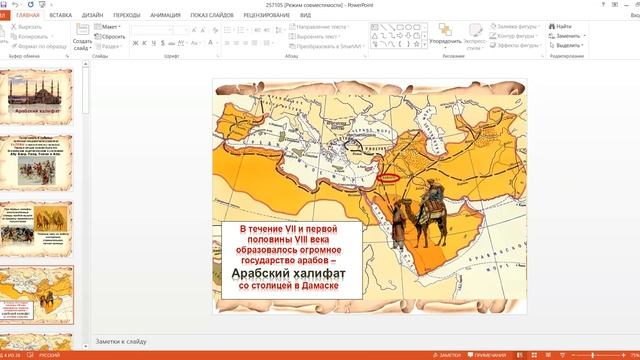Viewport: 640px width, 360px height.
Task: Expand the Макет layout dropdown
Action: (107, 27)
